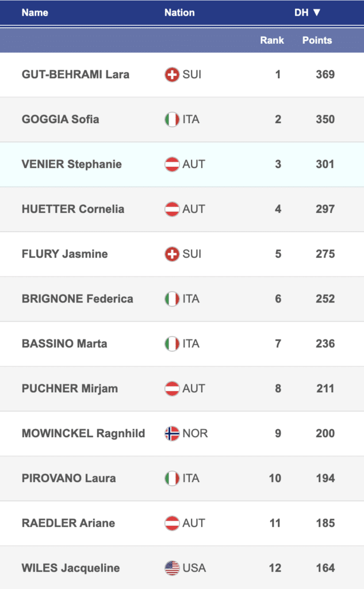Open athlete HUETTER Cornelia
Screen dimensions: 364x589
click(x=73, y=209)
